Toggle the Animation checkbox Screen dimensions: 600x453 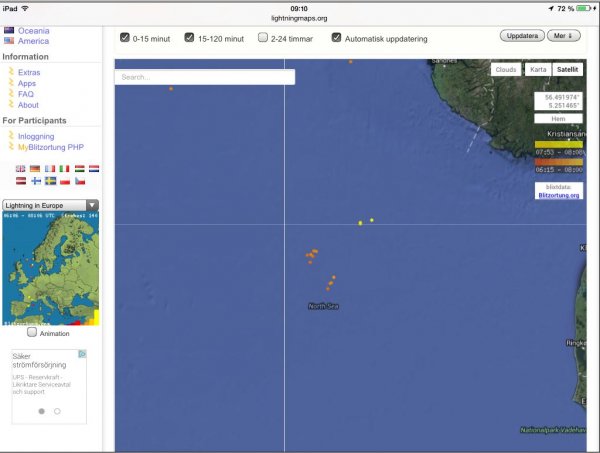32,332
